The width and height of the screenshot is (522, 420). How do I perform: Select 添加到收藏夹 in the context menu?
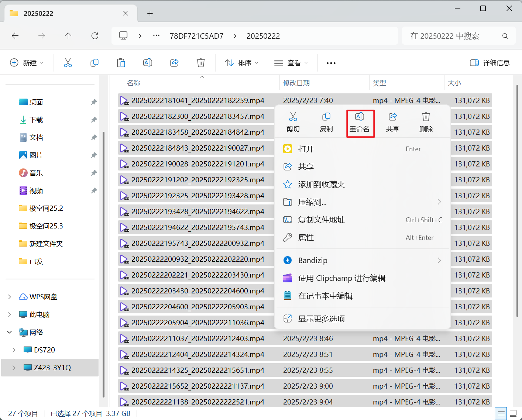click(363, 185)
